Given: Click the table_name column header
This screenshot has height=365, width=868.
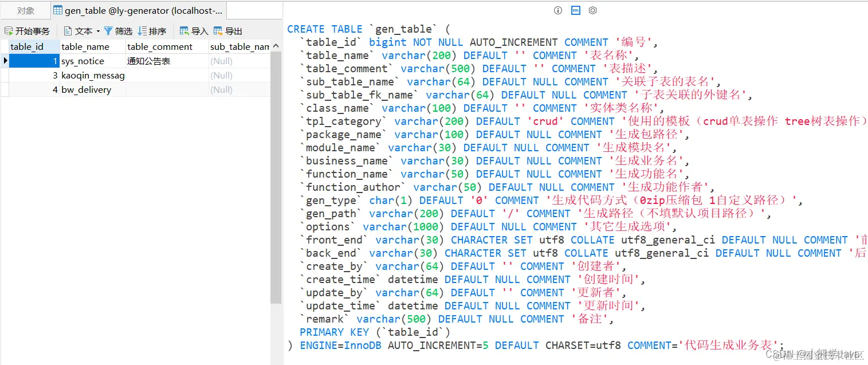Looking at the screenshot, I should tap(93, 46).
